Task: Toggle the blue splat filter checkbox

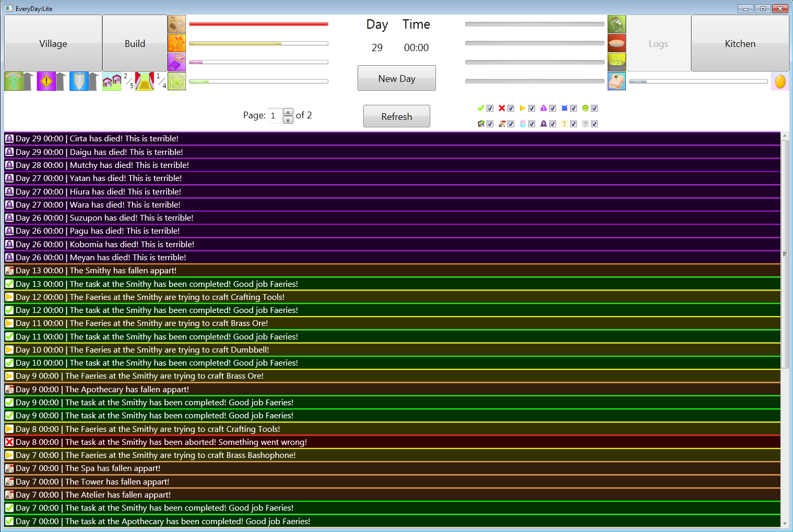Action: point(573,108)
